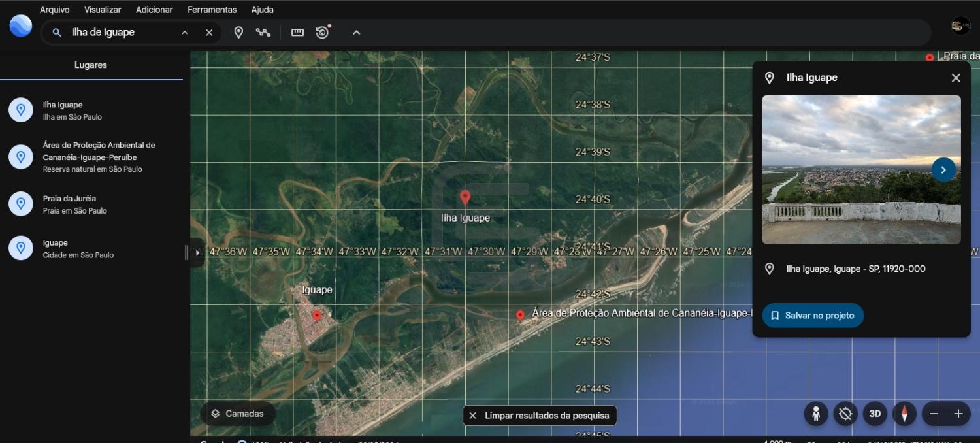Zoom in with the plus button
Viewport: 980px width, 443px height.
958,414
